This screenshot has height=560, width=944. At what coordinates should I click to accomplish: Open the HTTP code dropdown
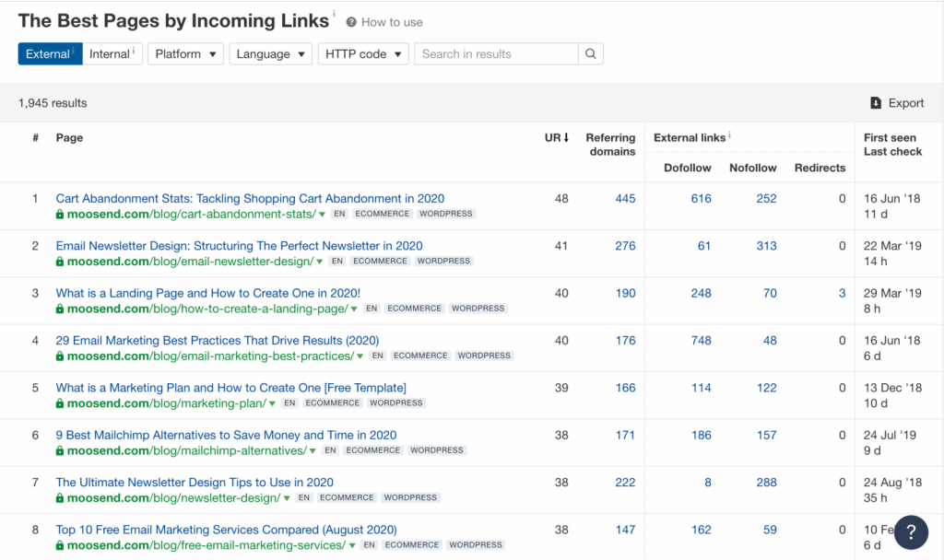point(363,54)
